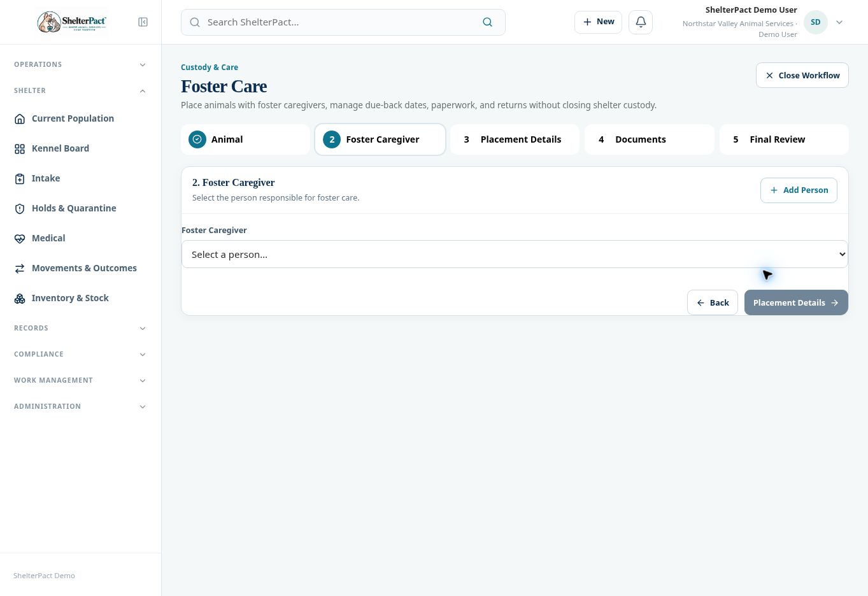Expand the Administration section
This screenshot has height=596, width=868.
[80, 406]
